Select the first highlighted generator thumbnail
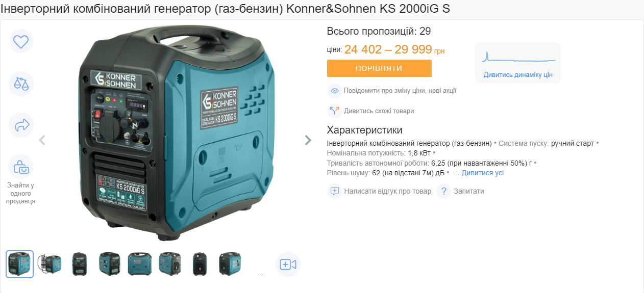 [x=20, y=264]
